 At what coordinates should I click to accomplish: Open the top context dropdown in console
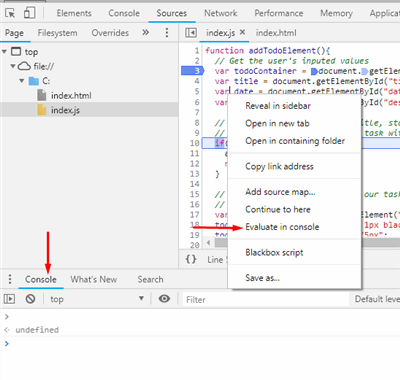tap(97, 299)
